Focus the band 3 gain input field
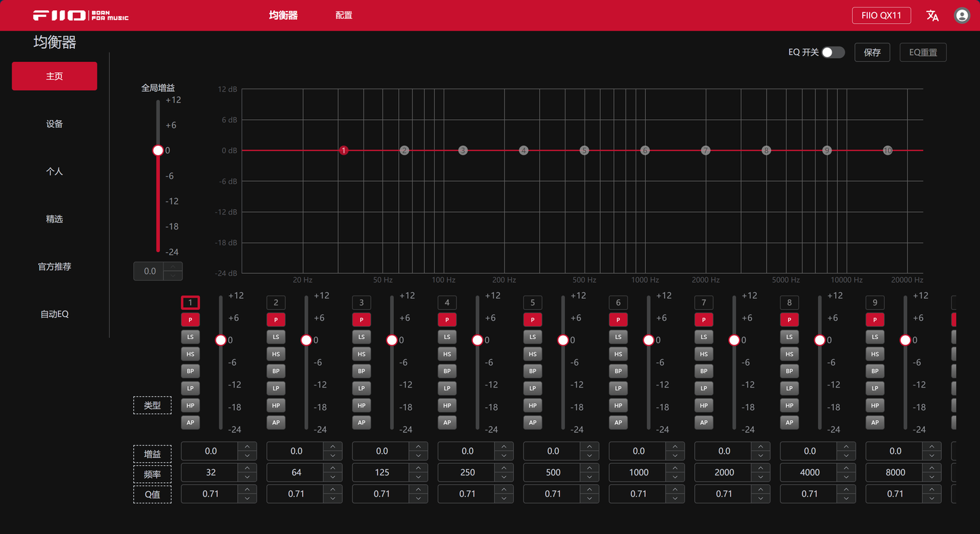Viewport: 980px width, 534px height. (381, 451)
